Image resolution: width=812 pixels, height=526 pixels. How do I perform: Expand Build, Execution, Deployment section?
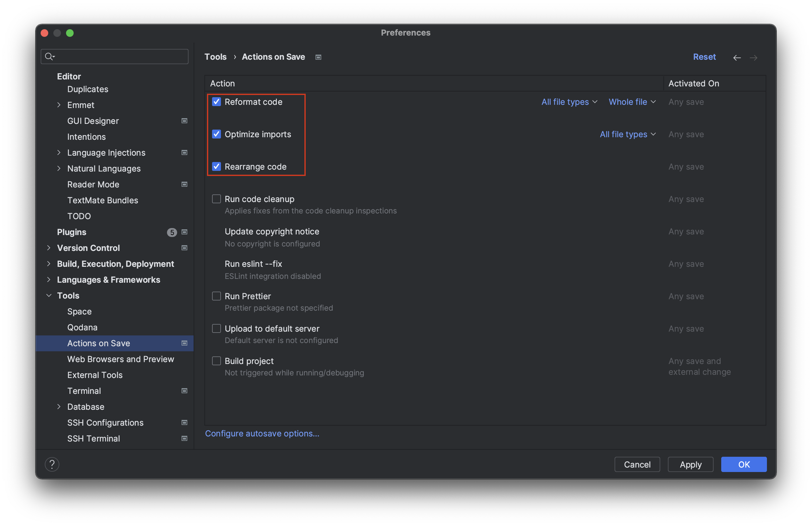click(x=49, y=264)
